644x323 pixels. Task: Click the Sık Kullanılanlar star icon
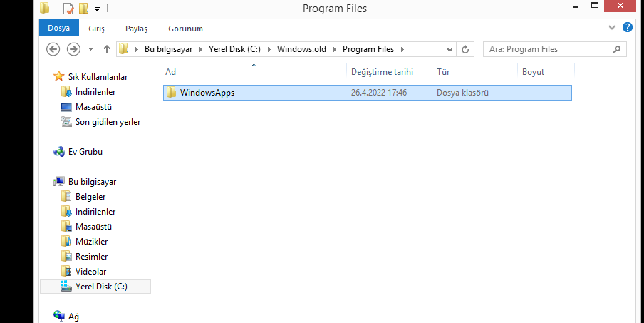tap(59, 76)
